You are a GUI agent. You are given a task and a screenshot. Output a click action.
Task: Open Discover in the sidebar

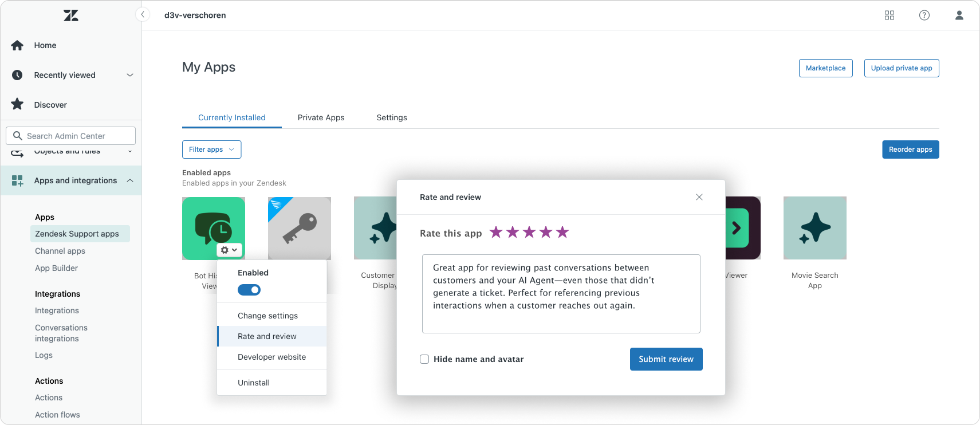coord(50,105)
